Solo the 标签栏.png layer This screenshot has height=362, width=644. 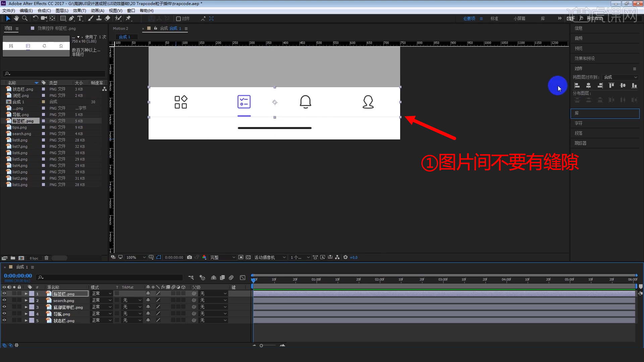click(x=14, y=293)
